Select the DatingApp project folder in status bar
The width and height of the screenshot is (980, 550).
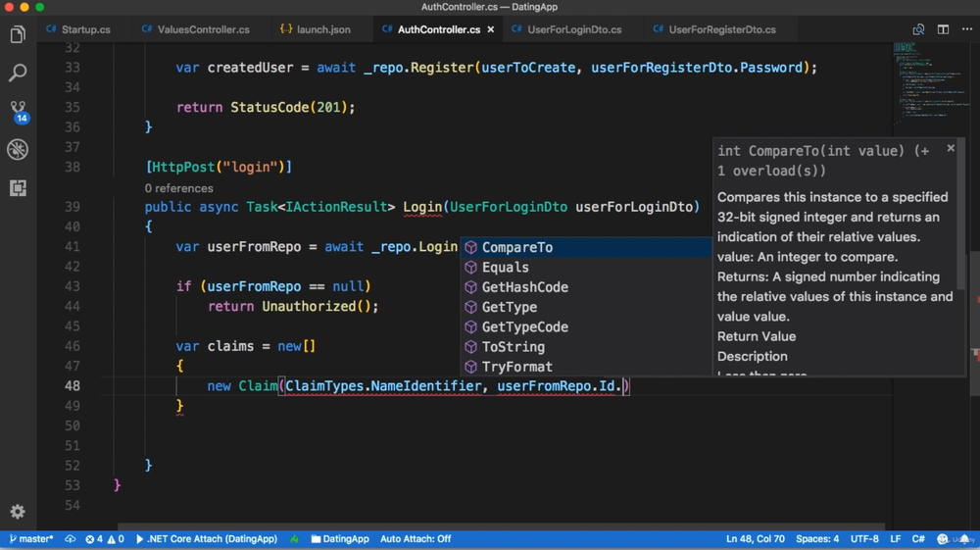(340, 539)
